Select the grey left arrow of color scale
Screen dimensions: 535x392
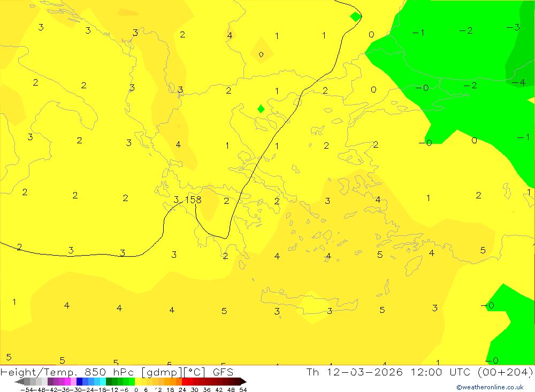tap(20, 381)
